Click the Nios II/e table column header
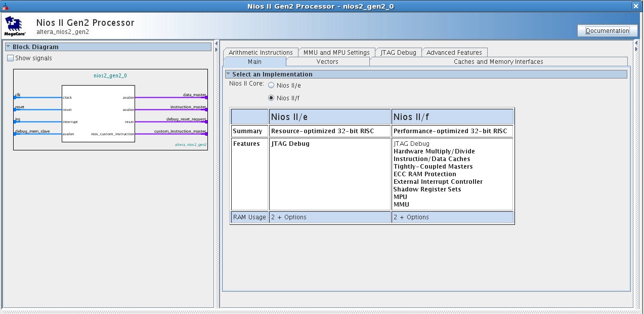Viewport: 644px width, 314px height. [330, 117]
